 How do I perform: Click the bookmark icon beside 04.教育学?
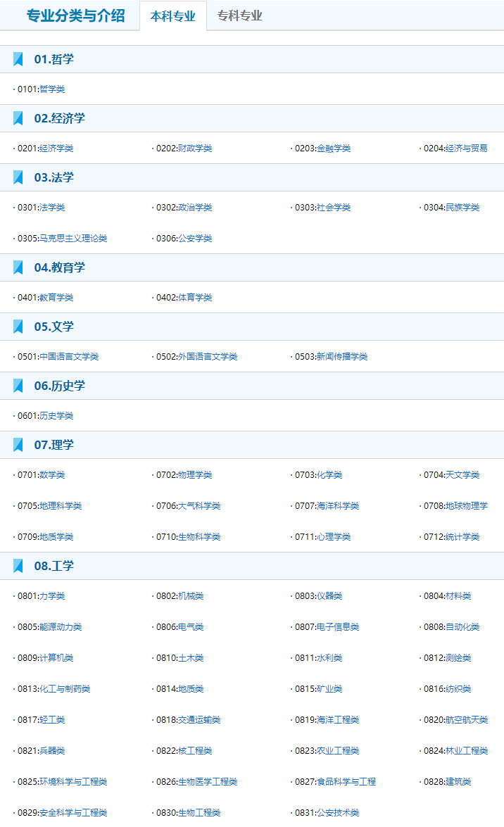click(18, 267)
